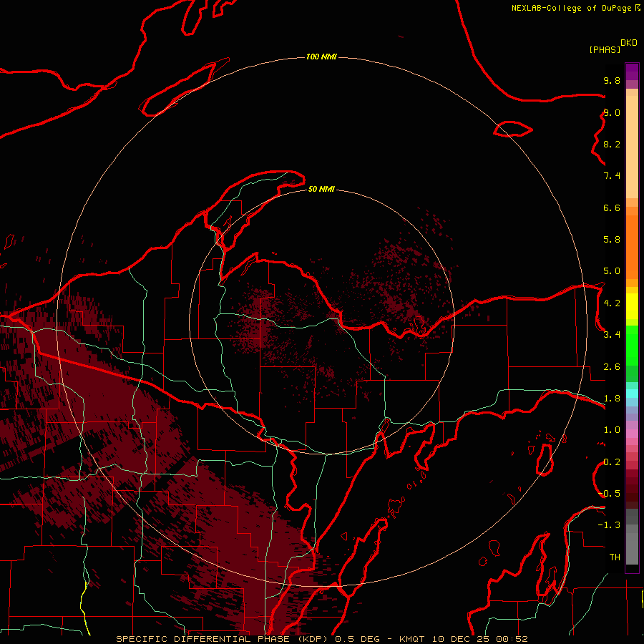This screenshot has width=644, height=644.
Task: Click the 8.2 value on the color scale
Action: click(x=612, y=144)
